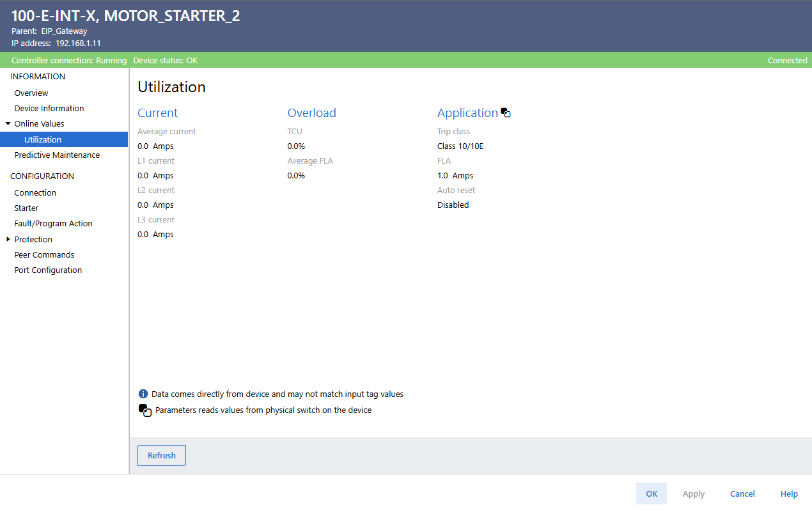Screen dimensions: 812x521
Task: Click the Controller connection: Running status
Action: pyautogui.click(x=69, y=60)
